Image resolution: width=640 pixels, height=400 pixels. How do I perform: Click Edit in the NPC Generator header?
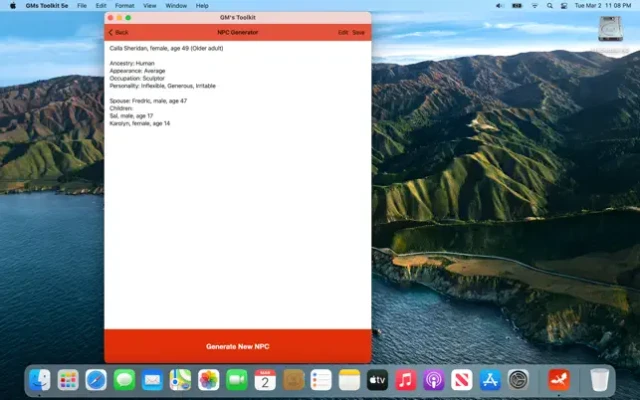pos(343,32)
